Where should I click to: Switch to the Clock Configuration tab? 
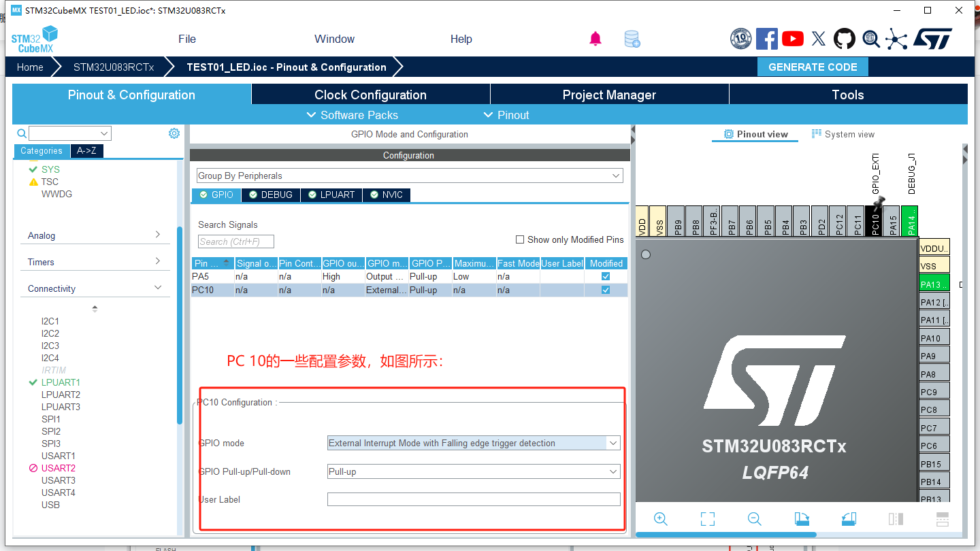(370, 95)
